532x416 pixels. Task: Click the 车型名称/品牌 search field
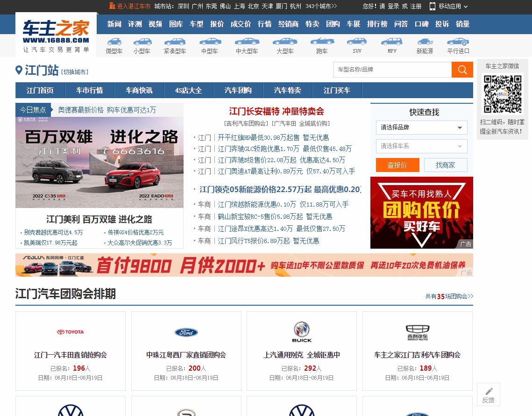392,70
